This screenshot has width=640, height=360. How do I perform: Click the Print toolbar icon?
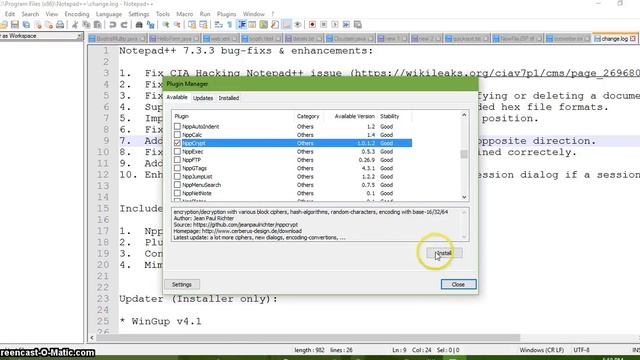(60, 25)
